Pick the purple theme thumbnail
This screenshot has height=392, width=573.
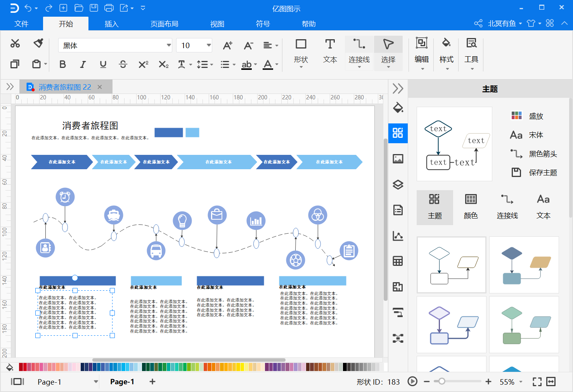(x=452, y=324)
